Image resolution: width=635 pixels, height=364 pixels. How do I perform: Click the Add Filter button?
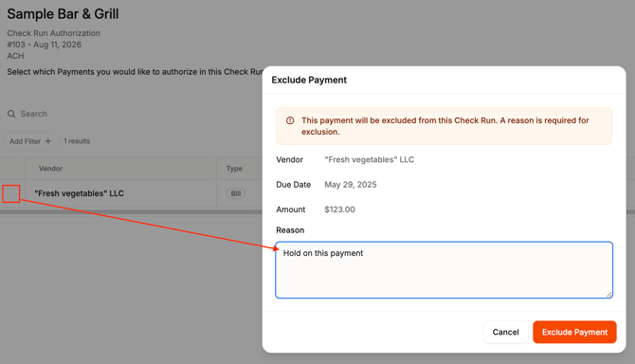(30, 141)
